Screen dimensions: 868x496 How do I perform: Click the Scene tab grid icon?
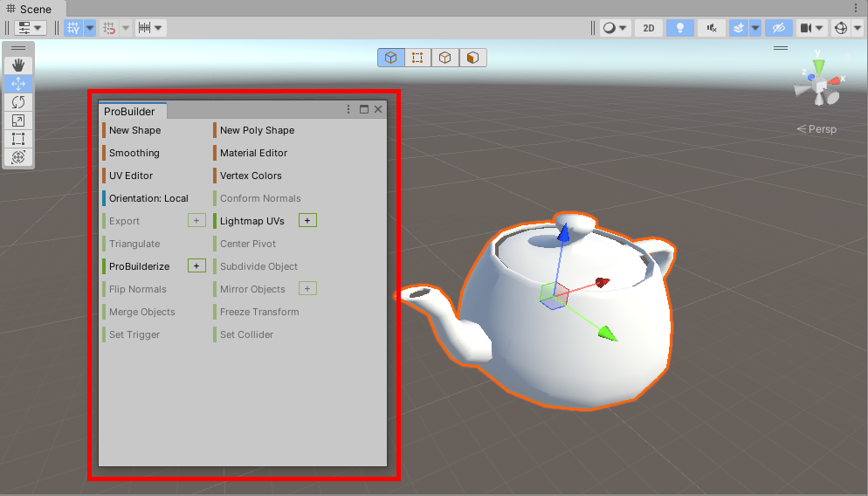(10, 9)
